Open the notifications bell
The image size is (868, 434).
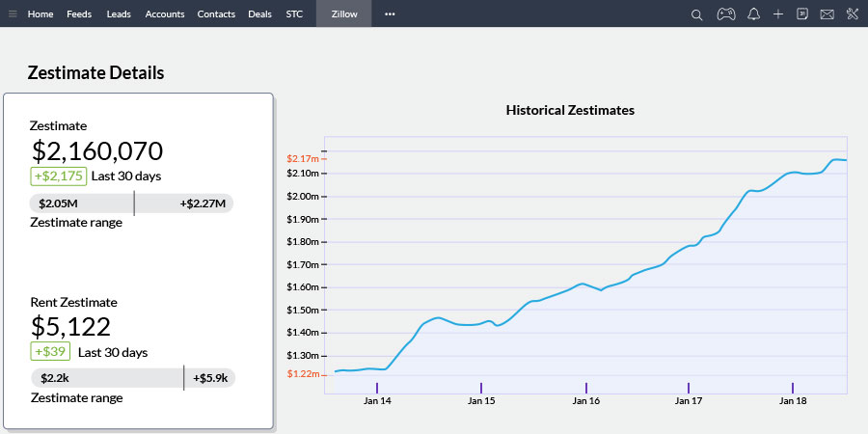tap(753, 14)
